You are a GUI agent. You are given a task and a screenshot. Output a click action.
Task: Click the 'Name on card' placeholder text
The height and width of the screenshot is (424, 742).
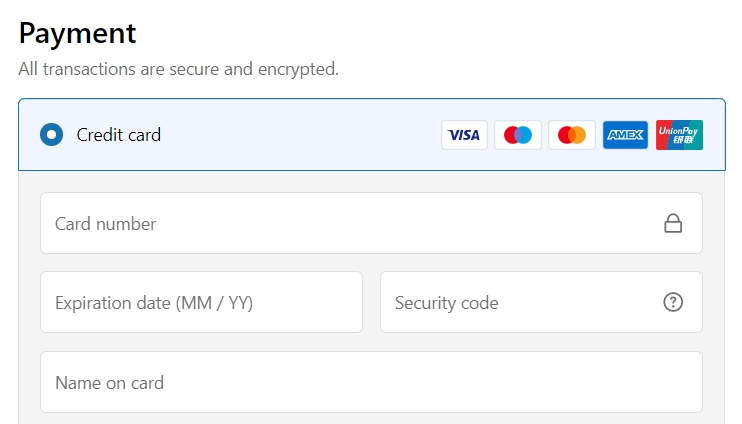point(110,383)
